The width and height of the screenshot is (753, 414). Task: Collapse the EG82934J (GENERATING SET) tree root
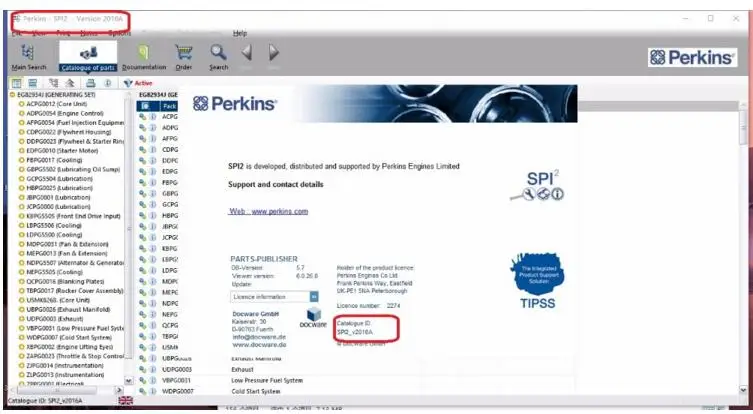point(12,95)
